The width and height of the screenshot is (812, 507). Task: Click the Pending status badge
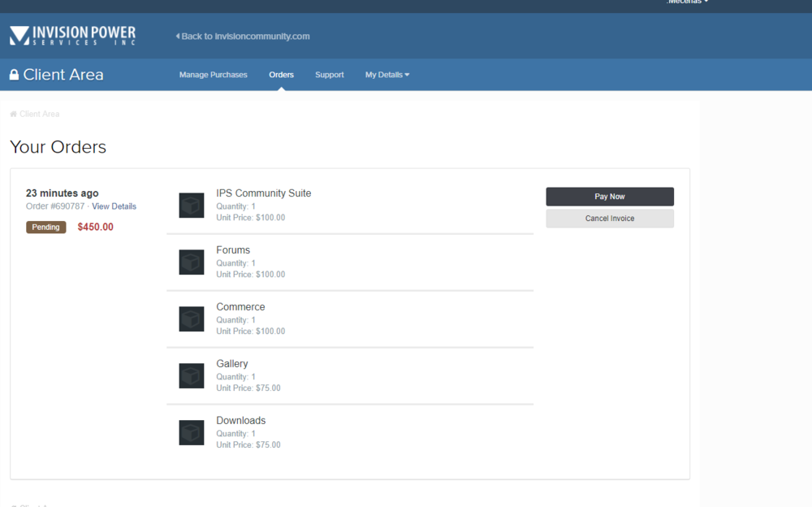(45, 227)
